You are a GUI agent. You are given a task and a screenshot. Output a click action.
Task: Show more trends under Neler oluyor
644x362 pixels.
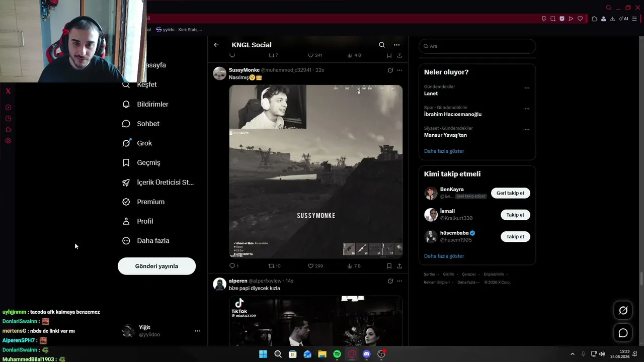tap(444, 151)
